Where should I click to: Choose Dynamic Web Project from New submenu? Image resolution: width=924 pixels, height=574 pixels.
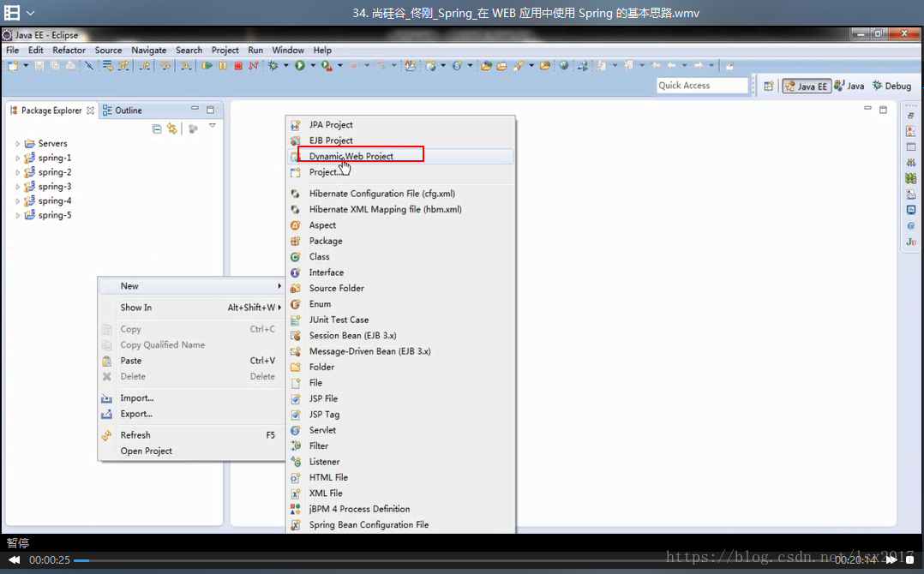point(401,156)
